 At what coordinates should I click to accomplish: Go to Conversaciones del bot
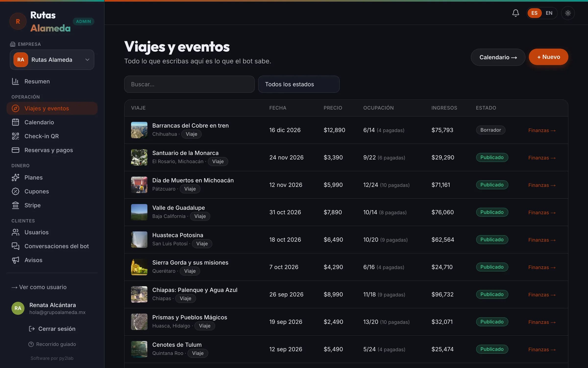coord(52,246)
